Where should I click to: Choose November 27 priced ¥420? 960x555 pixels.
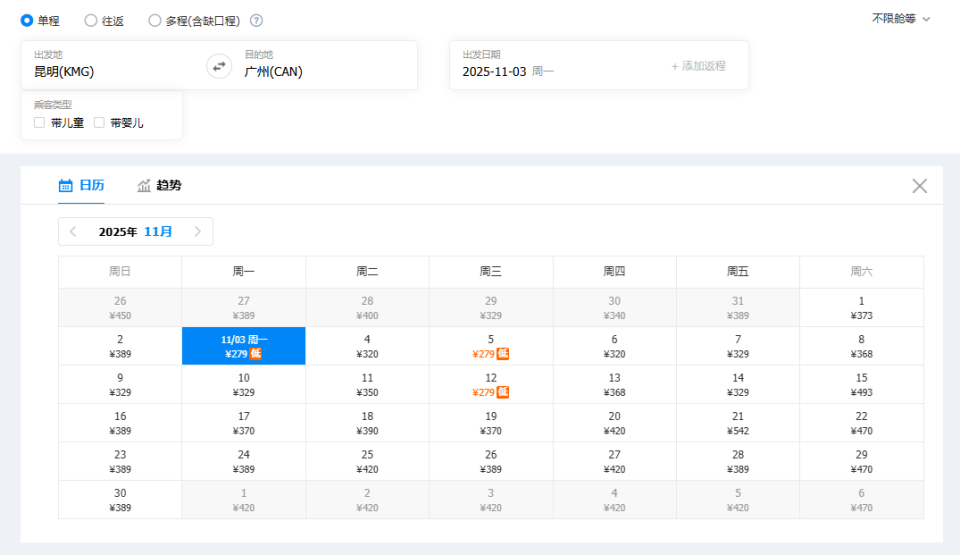615,461
